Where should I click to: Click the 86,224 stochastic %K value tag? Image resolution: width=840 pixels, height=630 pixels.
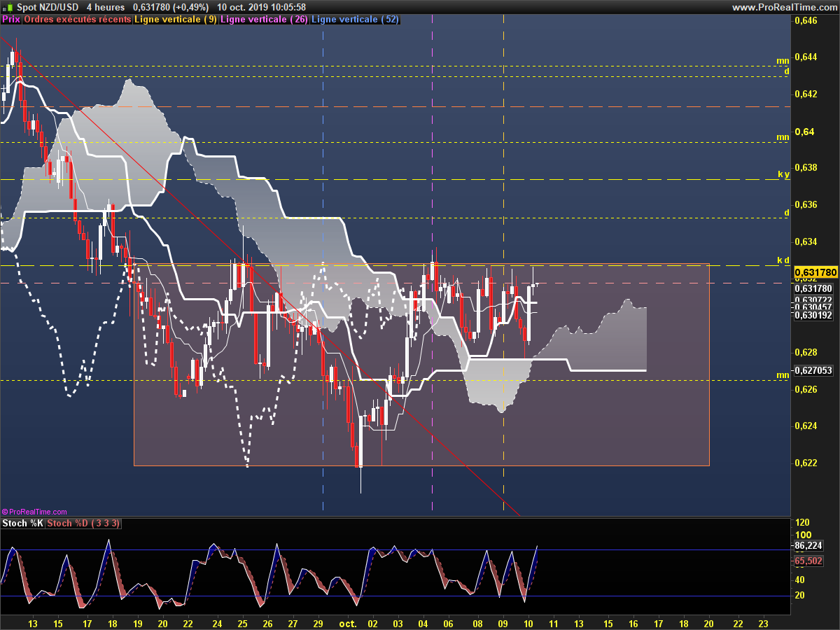(808, 545)
